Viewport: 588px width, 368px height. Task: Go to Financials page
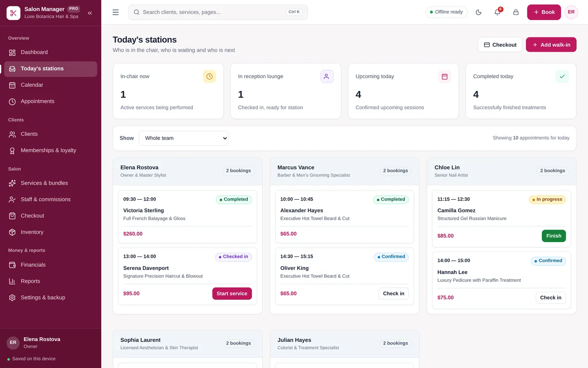50,265
